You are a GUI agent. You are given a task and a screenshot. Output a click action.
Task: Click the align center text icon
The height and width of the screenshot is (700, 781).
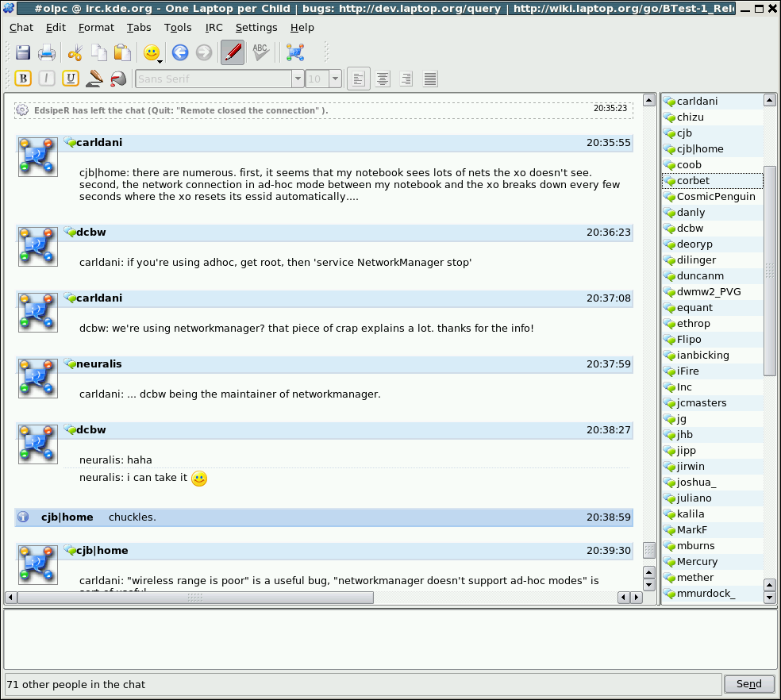click(x=383, y=79)
